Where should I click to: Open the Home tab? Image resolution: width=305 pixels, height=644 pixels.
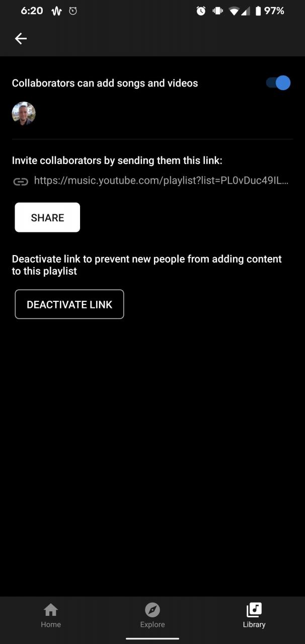tap(51, 616)
